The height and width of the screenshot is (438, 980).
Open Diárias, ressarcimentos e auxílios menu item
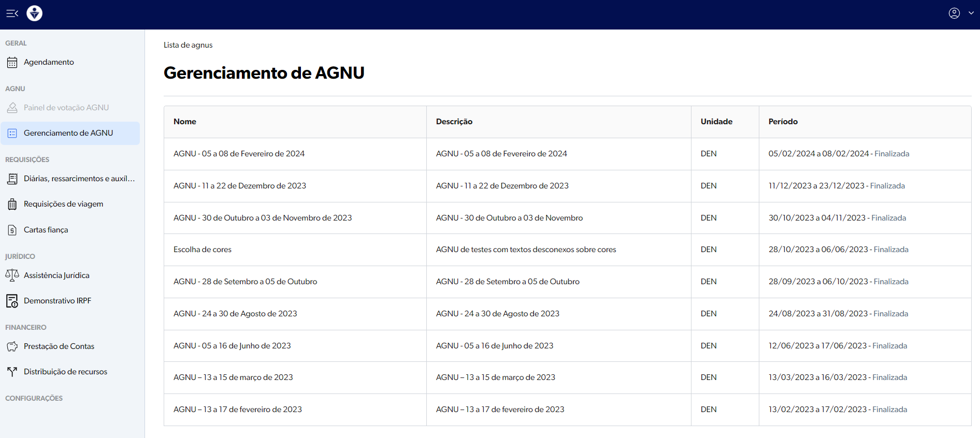pos(79,179)
